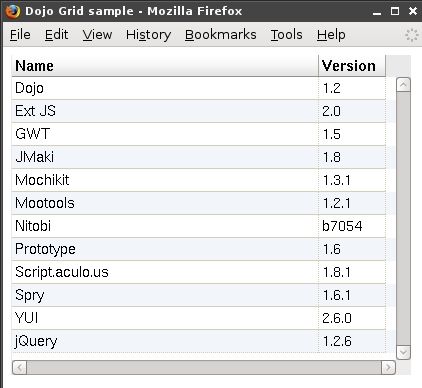
Task: Click version cell 2.6.0 for YUI
Action: tap(352, 318)
